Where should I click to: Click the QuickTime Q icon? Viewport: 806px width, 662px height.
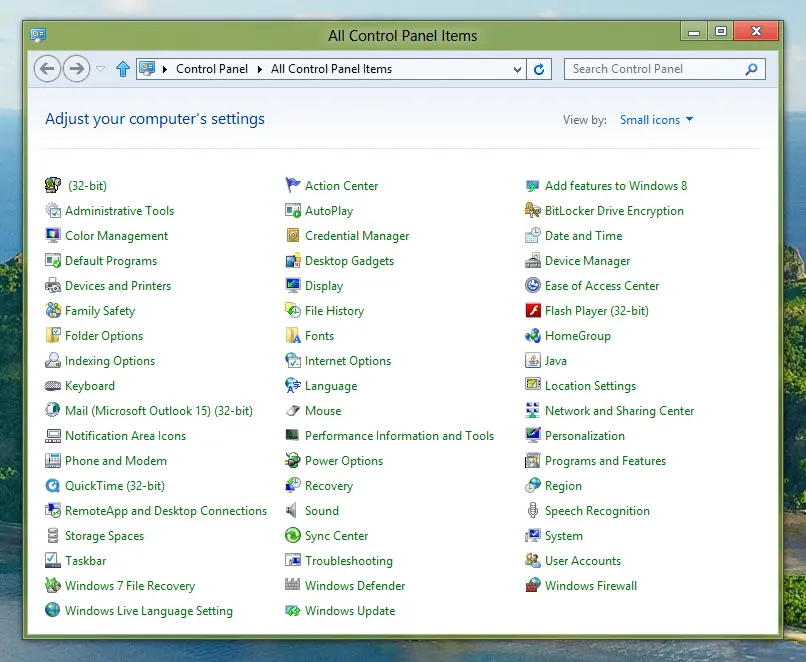(52, 486)
